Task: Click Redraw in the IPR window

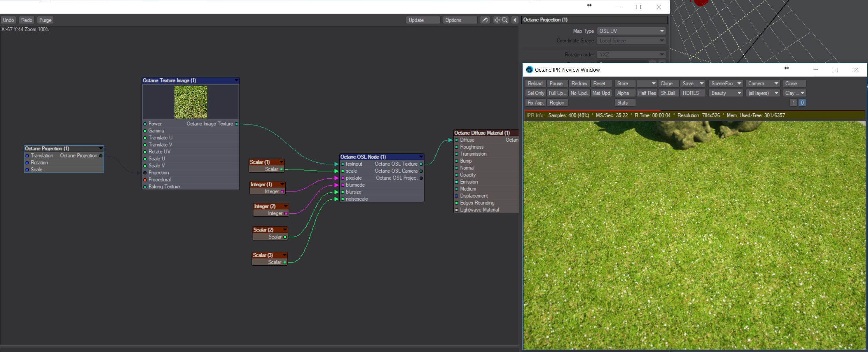Action: pos(579,84)
